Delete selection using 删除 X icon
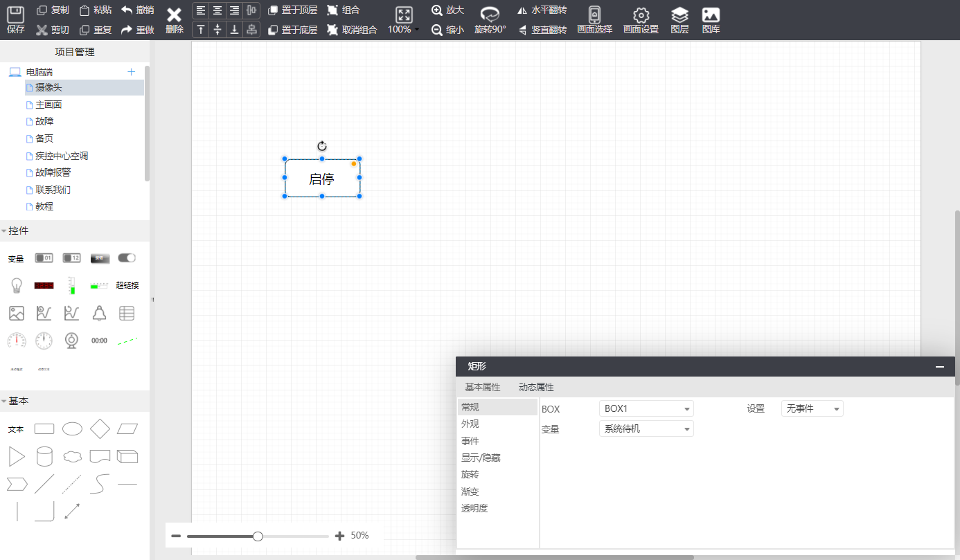 (x=175, y=15)
